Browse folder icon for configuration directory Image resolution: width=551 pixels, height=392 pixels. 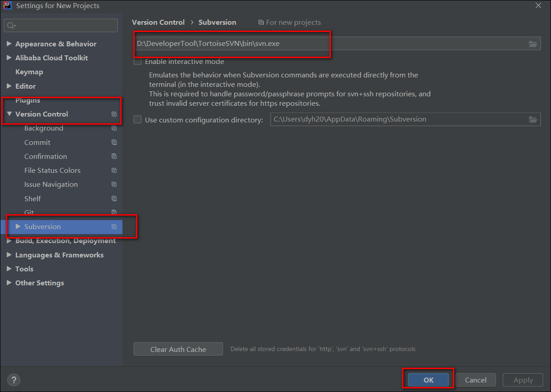(x=533, y=119)
